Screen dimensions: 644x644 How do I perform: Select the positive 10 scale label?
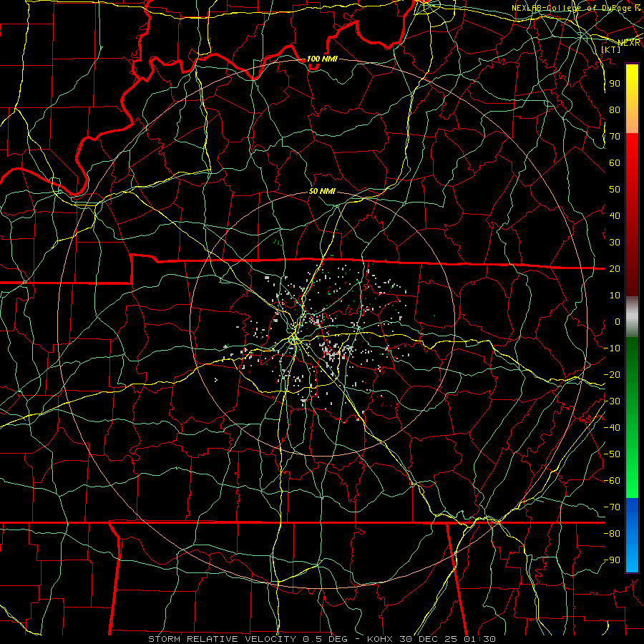point(615,296)
